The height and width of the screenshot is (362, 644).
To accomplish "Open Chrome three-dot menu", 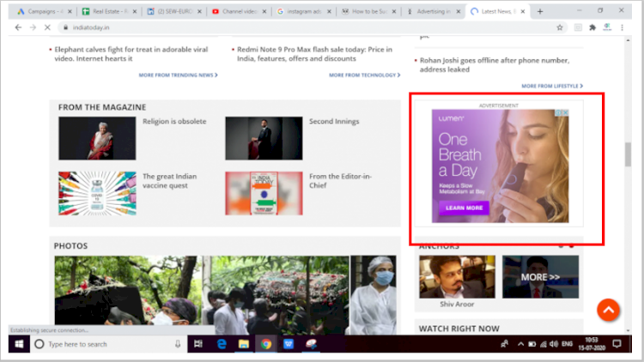I will point(626,27).
